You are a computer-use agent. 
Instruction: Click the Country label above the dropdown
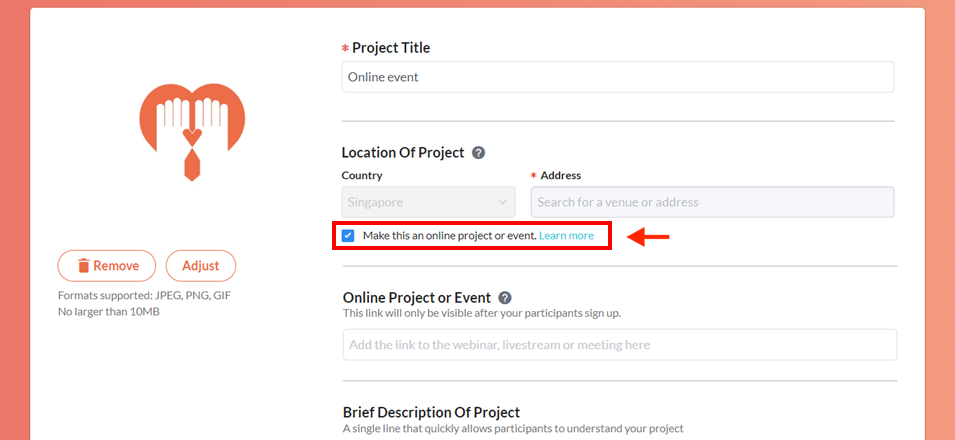tap(362, 176)
